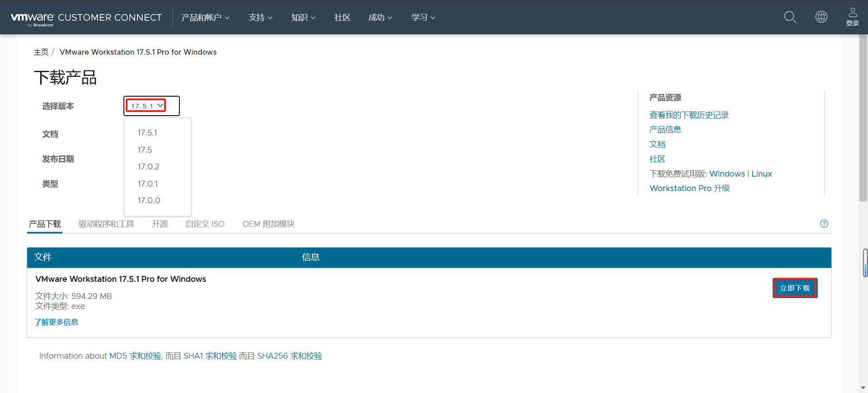
Task: Select version 17.5 from list
Action: pyautogui.click(x=145, y=150)
